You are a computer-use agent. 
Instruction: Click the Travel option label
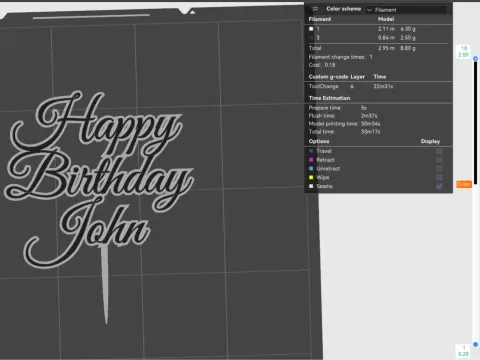[x=324, y=151]
